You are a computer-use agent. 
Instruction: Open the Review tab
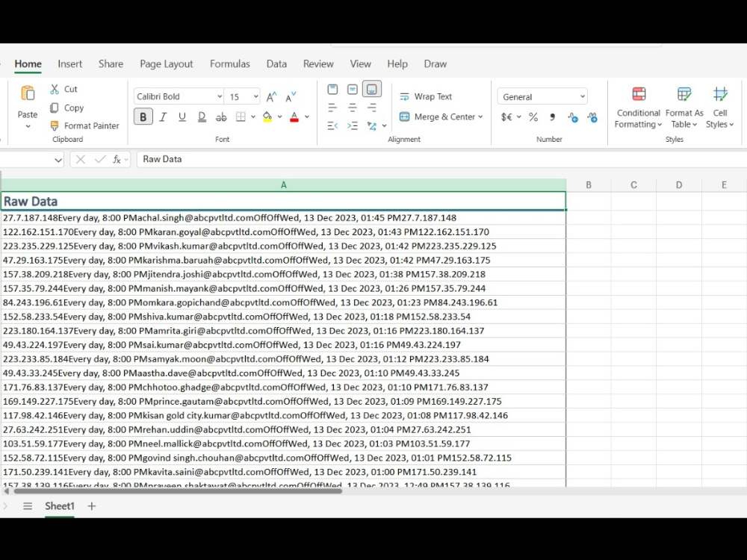pos(318,63)
